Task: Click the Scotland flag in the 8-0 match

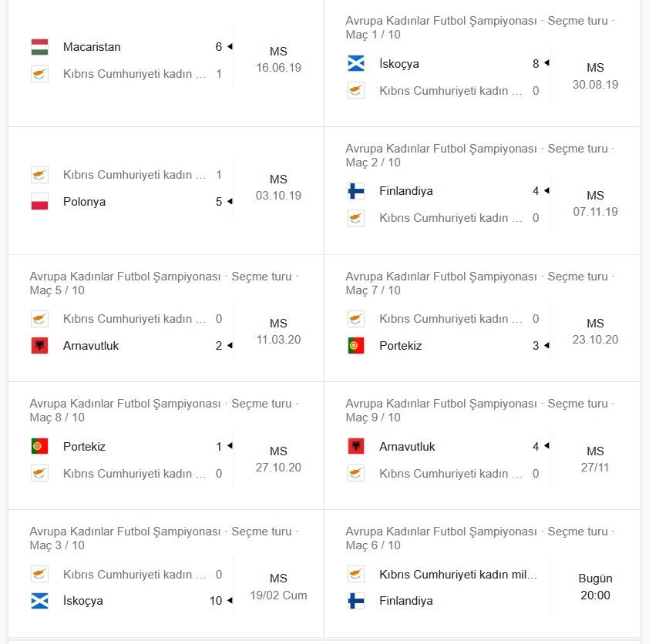Action: [356, 64]
